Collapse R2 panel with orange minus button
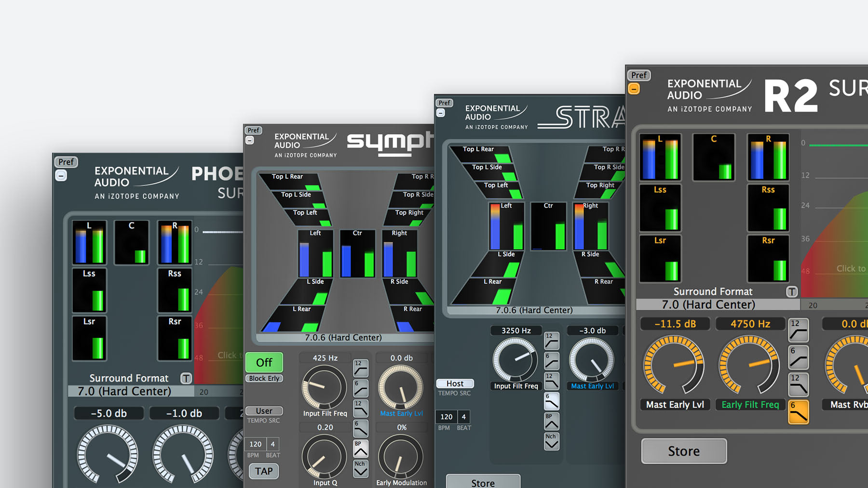This screenshot has height=488, width=868. [x=634, y=89]
